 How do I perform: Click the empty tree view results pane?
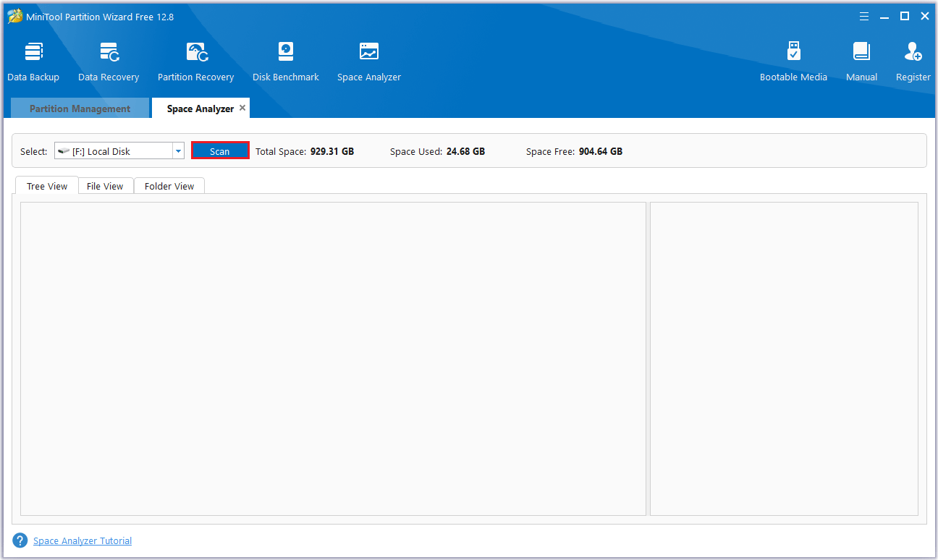[x=333, y=358]
